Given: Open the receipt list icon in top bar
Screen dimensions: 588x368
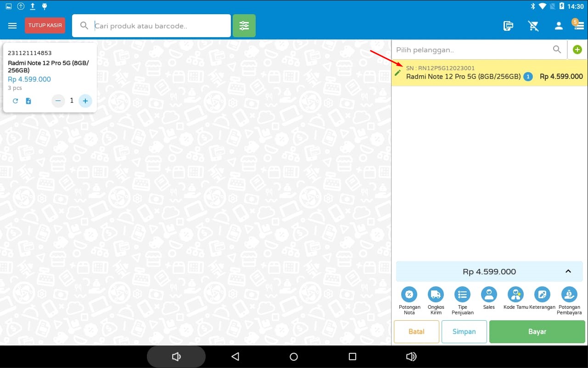Looking at the screenshot, I should [508, 26].
